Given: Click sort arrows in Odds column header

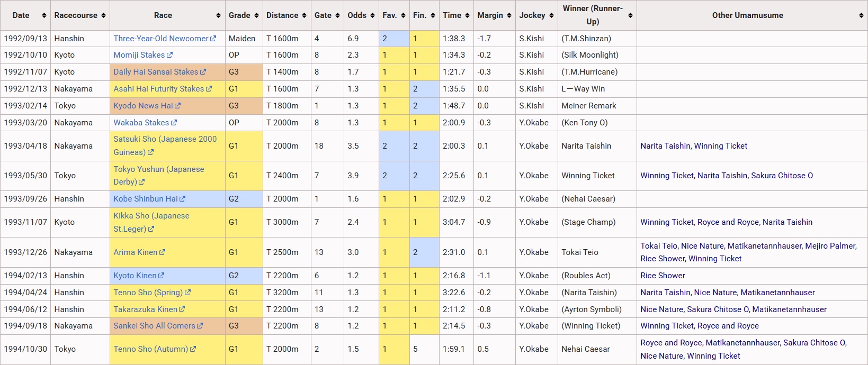Looking at the screenshot, I should click(x=372, y=15).
